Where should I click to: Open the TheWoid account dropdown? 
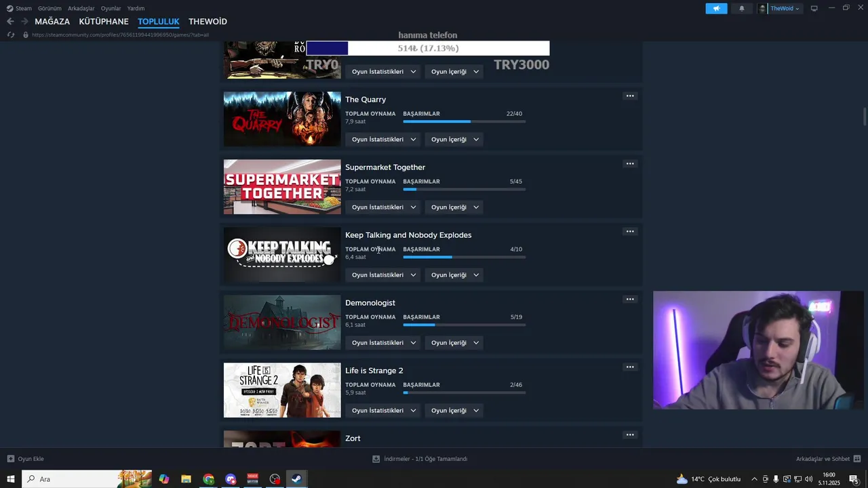click(785, 8)
